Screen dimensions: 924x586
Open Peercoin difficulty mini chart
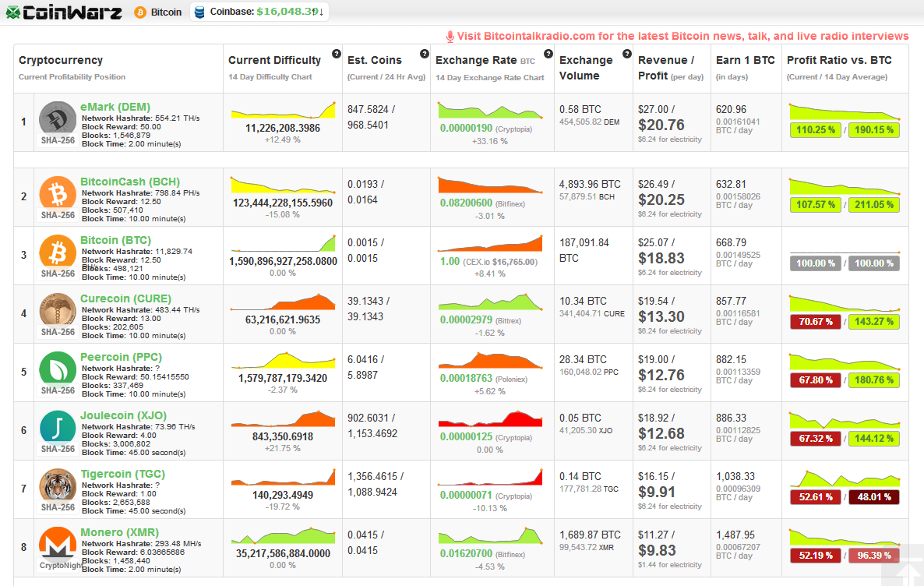[x=283, y=360]
